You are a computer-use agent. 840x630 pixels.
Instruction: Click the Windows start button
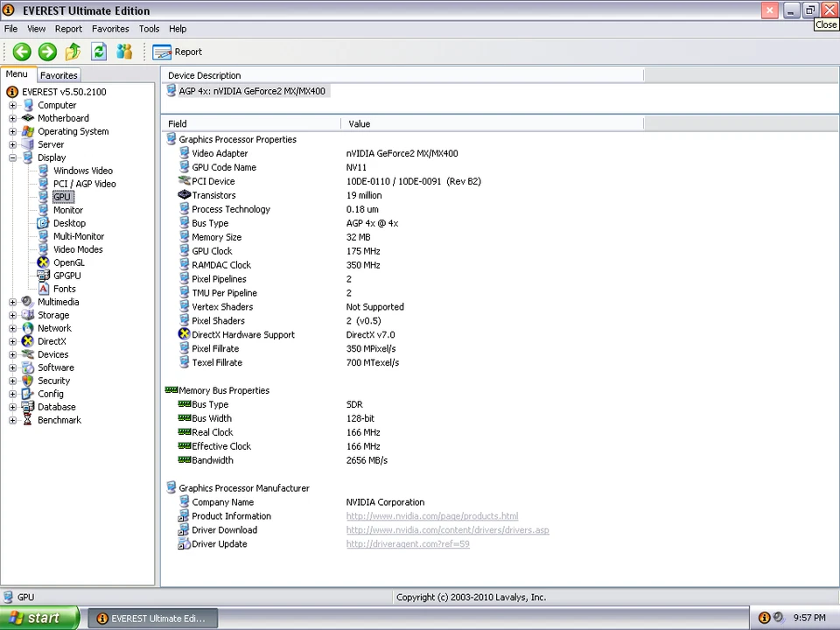[39, 618]
